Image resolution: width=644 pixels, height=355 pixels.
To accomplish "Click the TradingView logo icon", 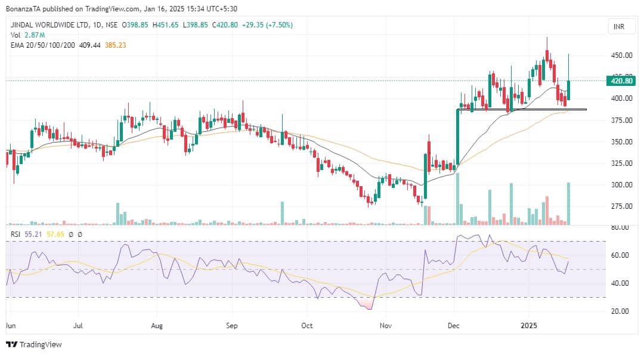I will pos(11,344).
